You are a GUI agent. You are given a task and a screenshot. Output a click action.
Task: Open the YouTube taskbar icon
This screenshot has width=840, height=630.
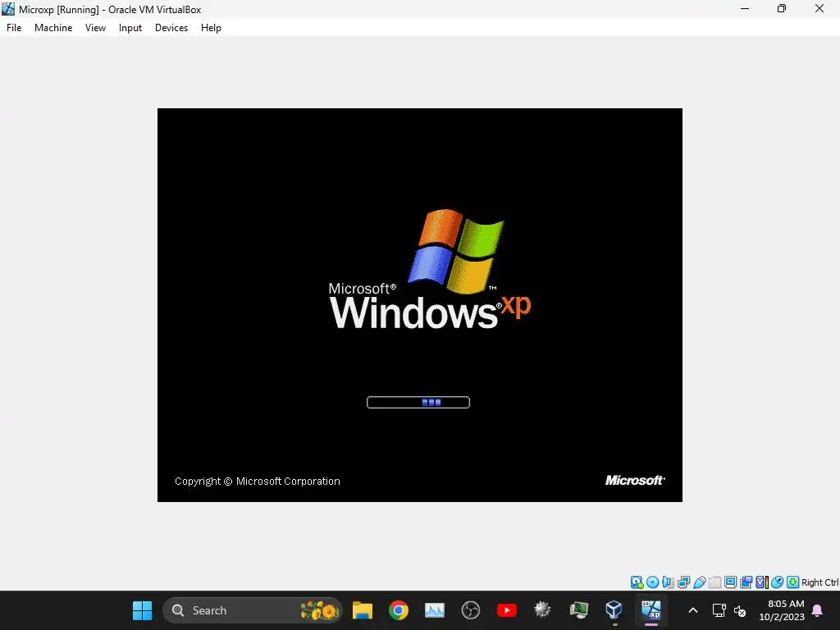[507, 610]
